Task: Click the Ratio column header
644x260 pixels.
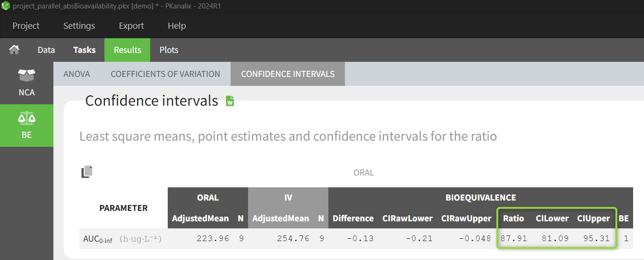Action: [x=513, y=218]
